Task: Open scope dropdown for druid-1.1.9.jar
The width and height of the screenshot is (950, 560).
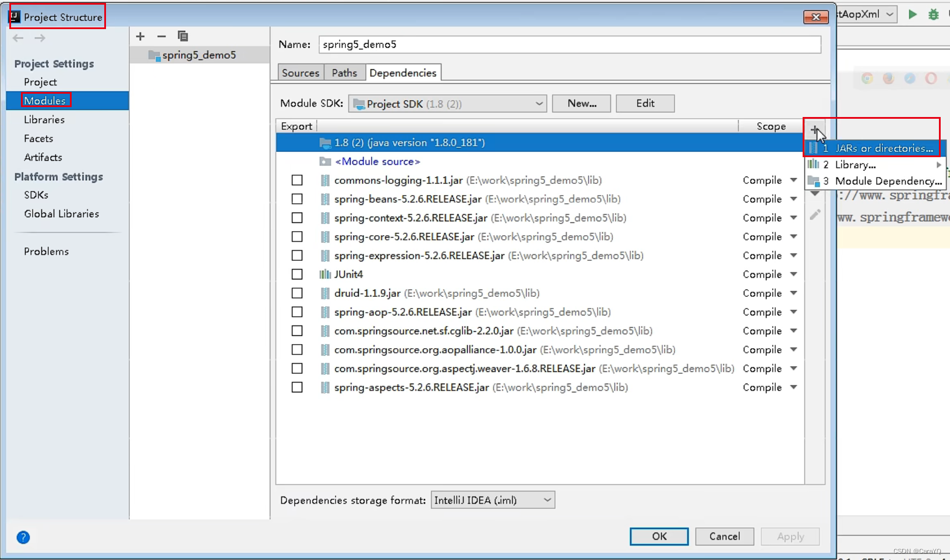Action: pos(793,293)
